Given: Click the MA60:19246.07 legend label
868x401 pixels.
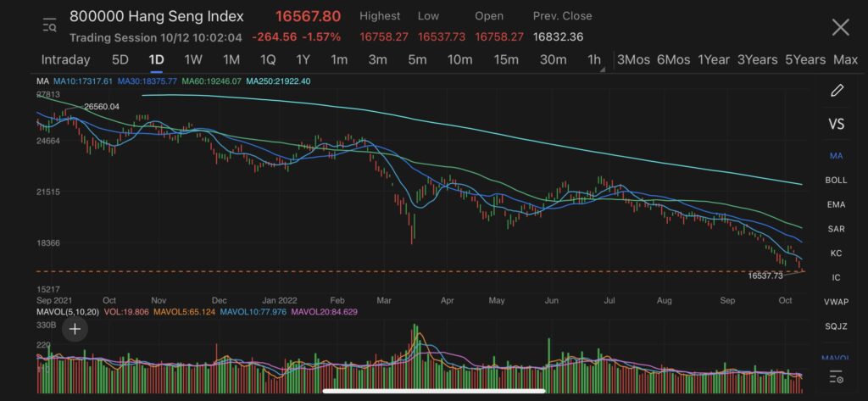Looking at the screenshot, I should [211, 81].
